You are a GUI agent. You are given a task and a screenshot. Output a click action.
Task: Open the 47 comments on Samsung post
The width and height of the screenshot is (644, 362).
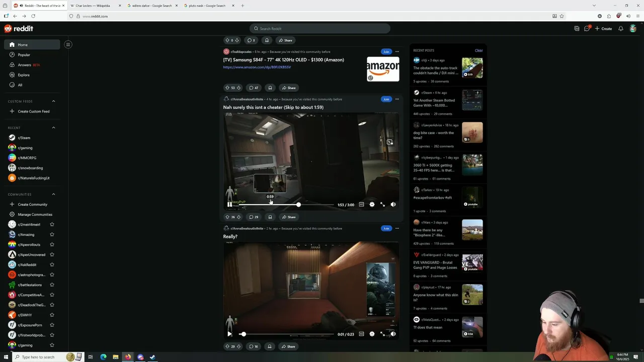[254, 88]
